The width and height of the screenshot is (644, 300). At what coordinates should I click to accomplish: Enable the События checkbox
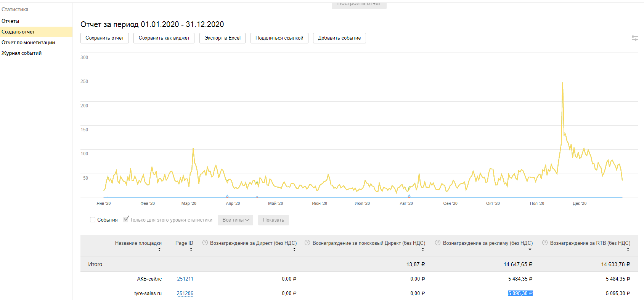point(93,220)
